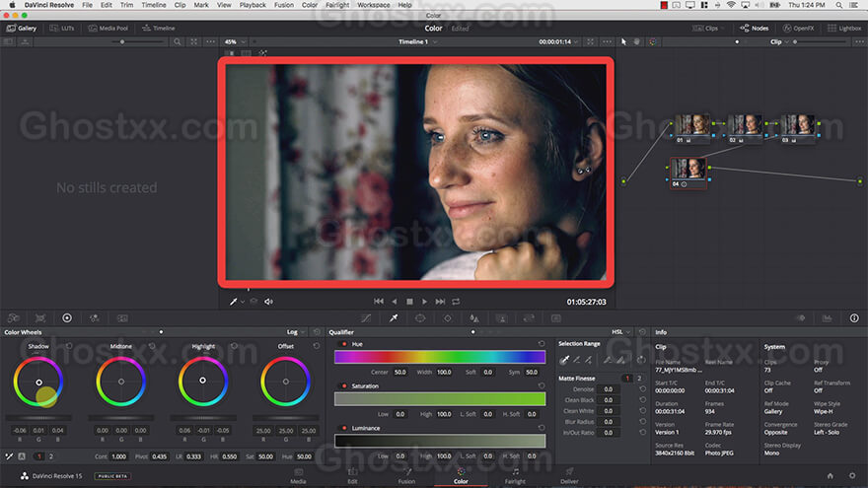
Task: Open the Project Settings gear icon
Action: (x=852, y=476)
